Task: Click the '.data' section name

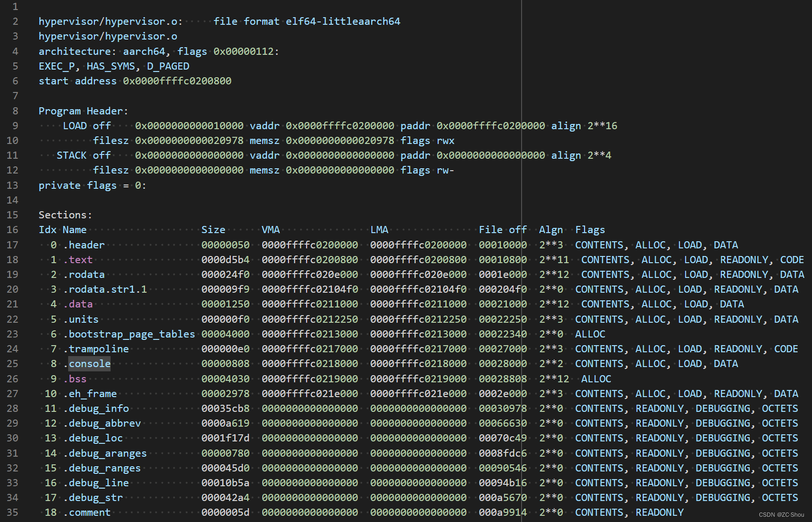Action: point(78,304)
